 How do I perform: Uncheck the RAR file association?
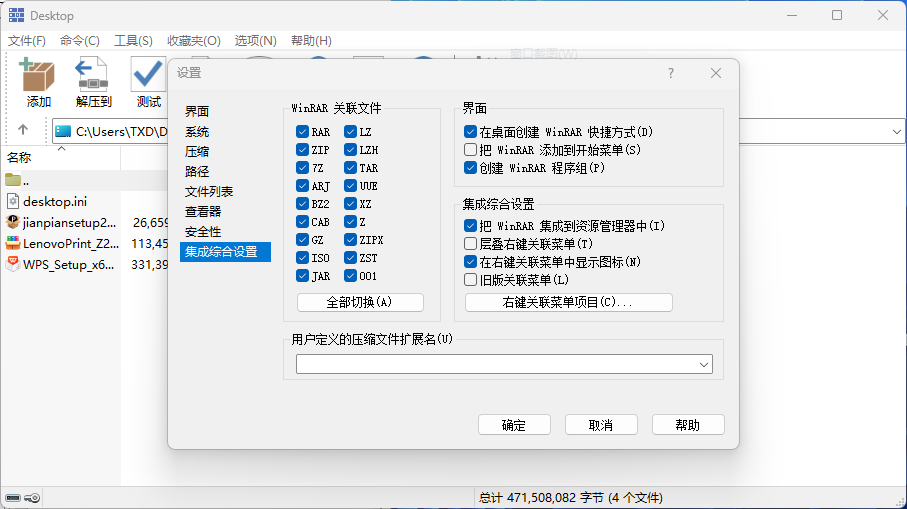[x=302, y=132]
